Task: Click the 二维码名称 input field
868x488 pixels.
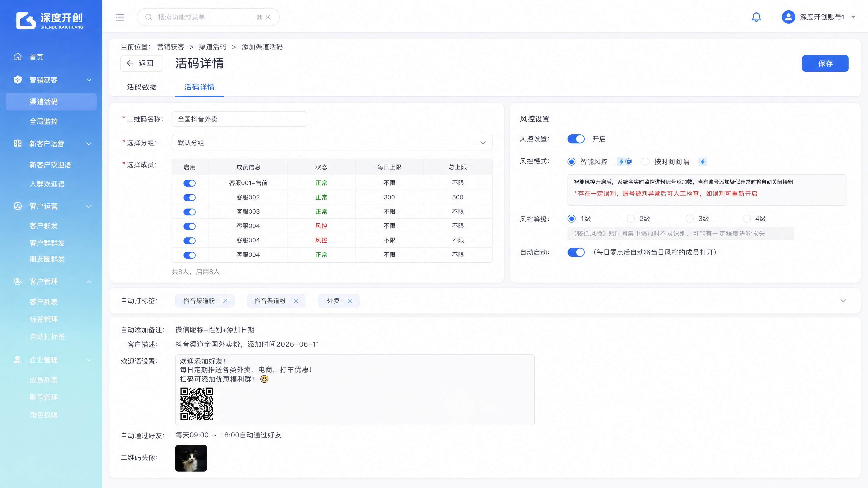Action: [239, 119]
